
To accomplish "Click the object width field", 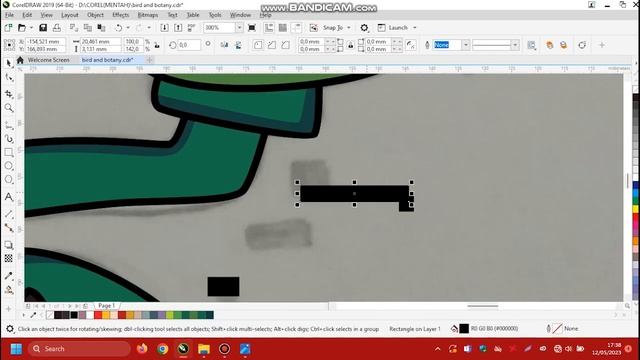I will click(100, 42).
